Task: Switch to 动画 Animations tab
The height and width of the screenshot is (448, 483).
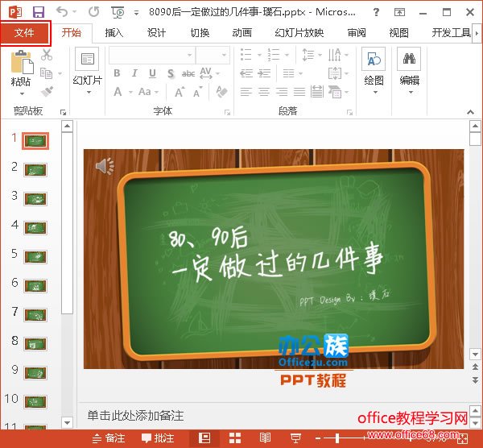Action: (242, 32)
